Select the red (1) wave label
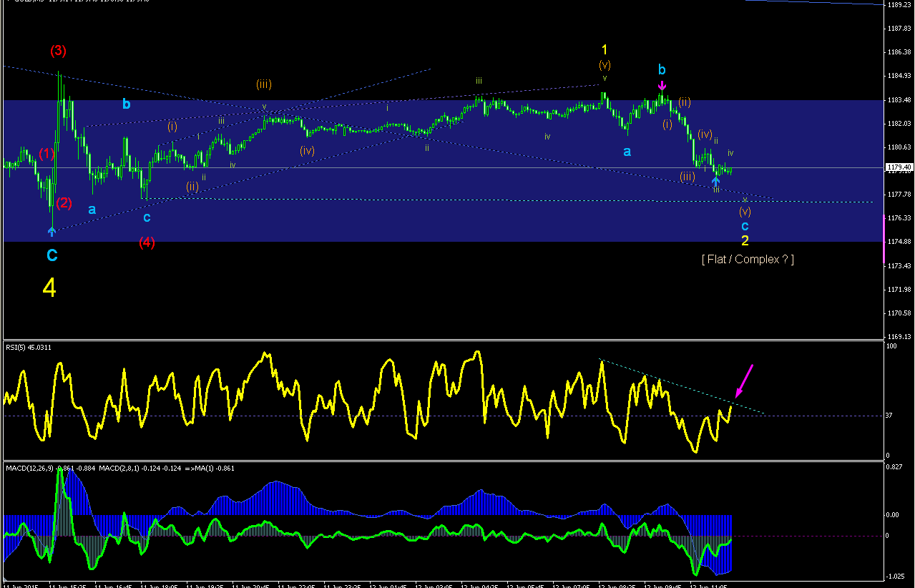This screenshot has width=915, height=588. [x=47, y=154]
